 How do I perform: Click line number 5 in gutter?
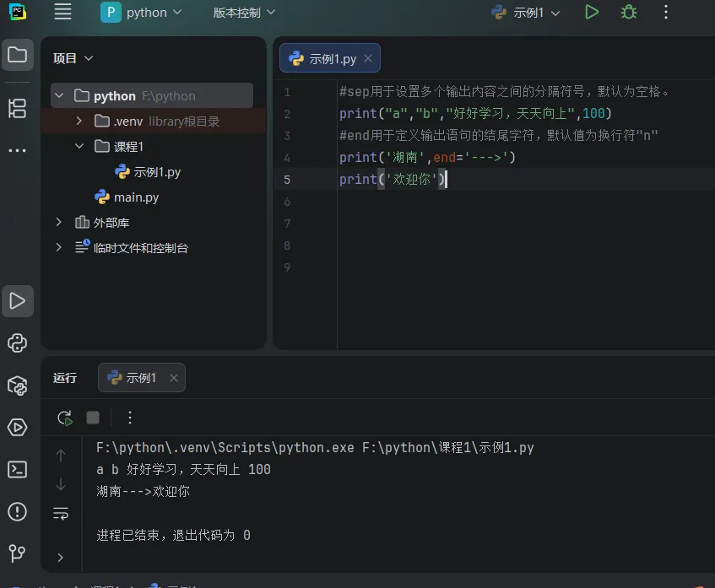pyautogui.click(x=287, y=180)
